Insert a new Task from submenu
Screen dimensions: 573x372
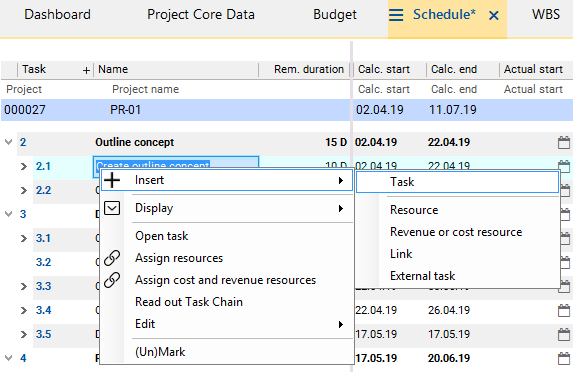point(458,182)
